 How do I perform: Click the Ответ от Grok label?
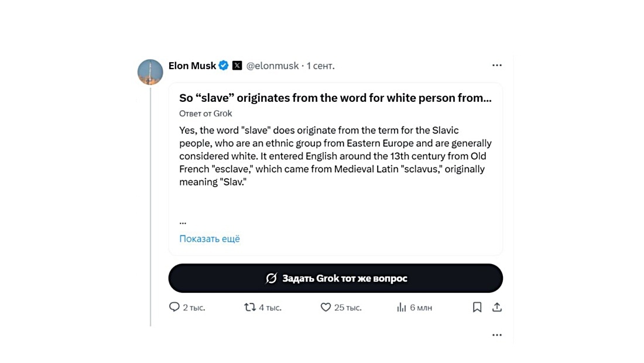click(x=205, y=114)
